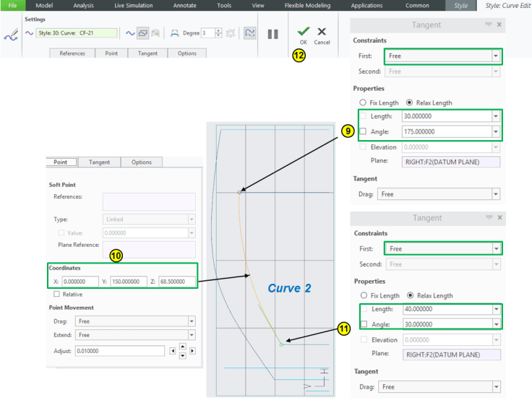This screenshot has height=400, width=532.
Task: Switch to the Analysis ribbon tab
Action: tap(83, 5)
